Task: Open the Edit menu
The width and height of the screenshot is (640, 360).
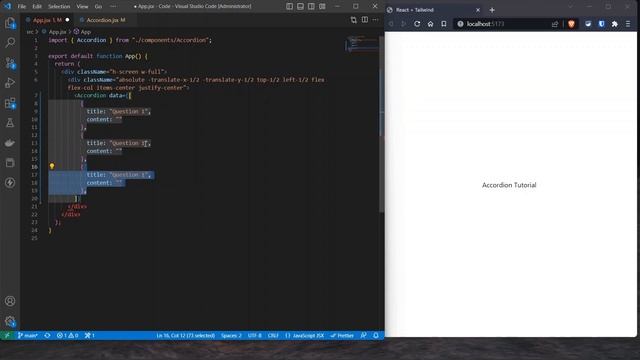Action: (37, 7)
